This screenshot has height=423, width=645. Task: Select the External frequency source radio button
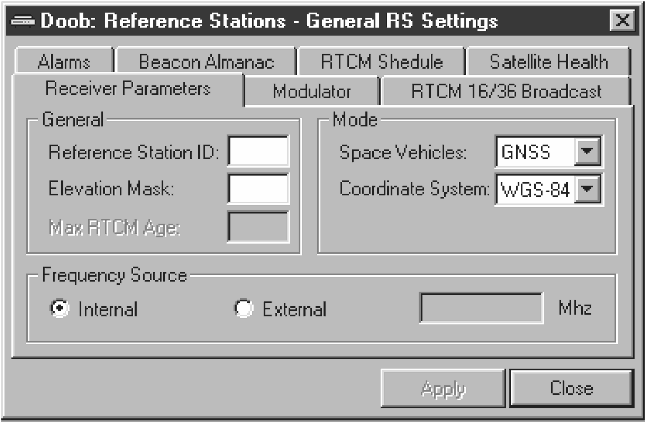pyautogui.click(x=244, y=309)
